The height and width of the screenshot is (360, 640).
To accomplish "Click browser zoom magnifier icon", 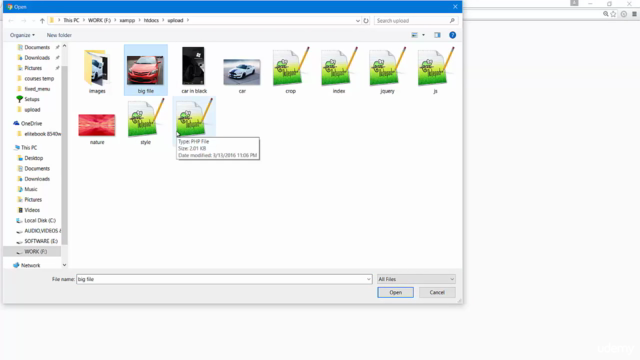I will tap(606, 14).
